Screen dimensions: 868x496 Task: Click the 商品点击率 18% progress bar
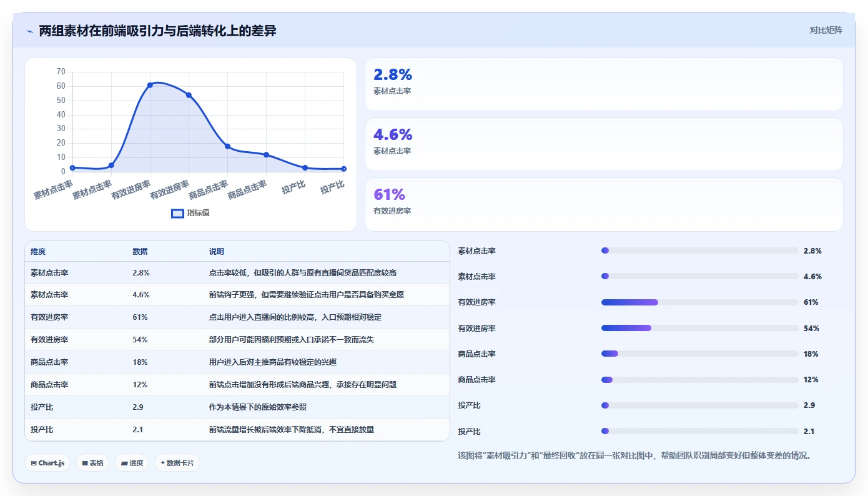coord(699,354)
